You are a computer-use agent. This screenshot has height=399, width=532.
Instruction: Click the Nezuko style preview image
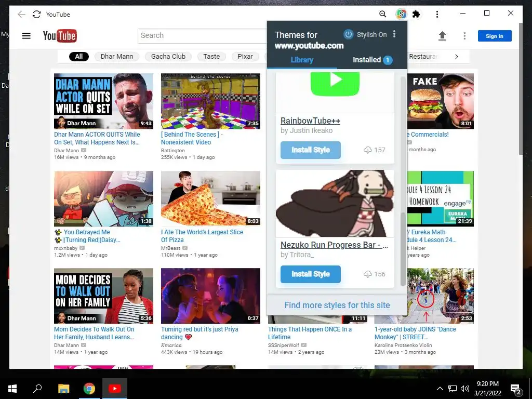point(335,203)
